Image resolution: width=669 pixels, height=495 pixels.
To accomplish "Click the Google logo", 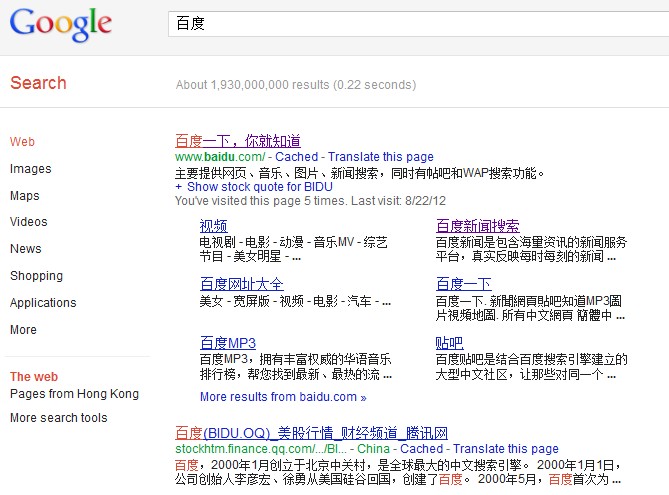I will click(61, 24).
